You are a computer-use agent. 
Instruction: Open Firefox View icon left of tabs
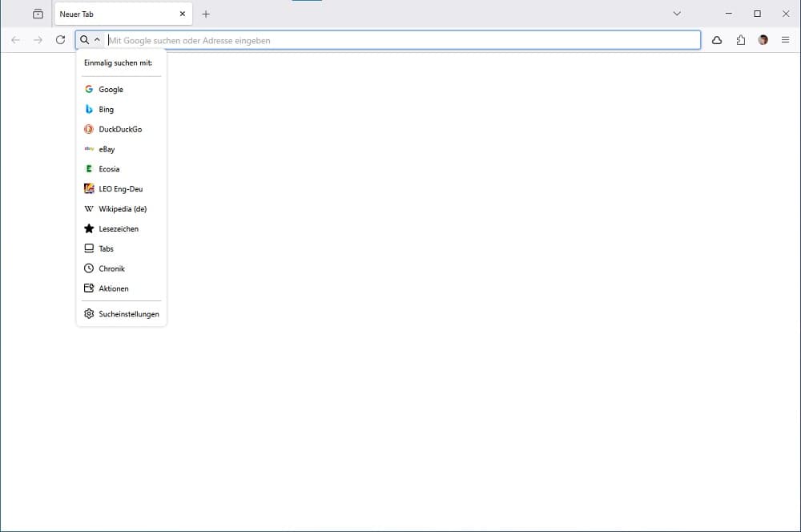[x=38, y=14]
